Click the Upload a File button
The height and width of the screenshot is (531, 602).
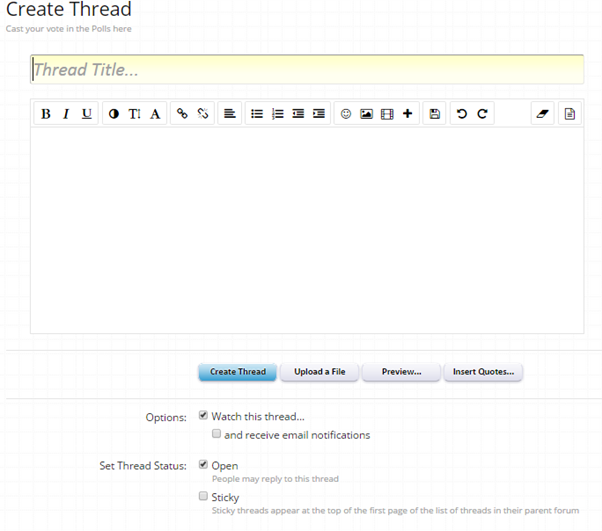pos(319,372)
